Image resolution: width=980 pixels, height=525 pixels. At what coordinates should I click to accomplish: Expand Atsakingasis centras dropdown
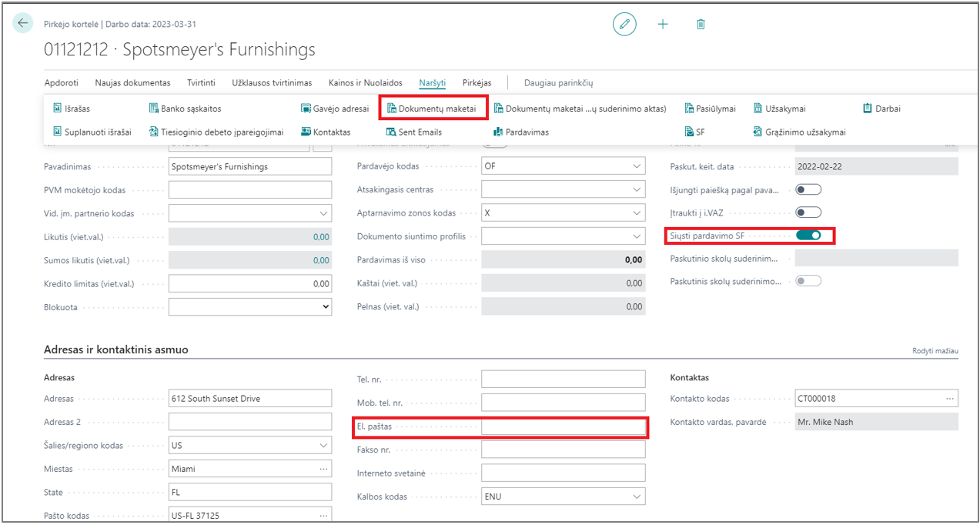637,189
